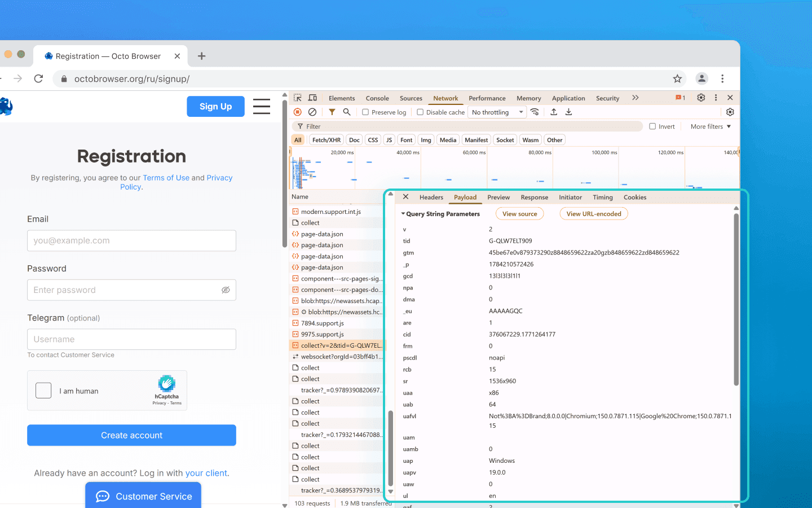Click the View URL-encoded button
Viewport: 812px width, 508px height.
click(x=594, y=214)
